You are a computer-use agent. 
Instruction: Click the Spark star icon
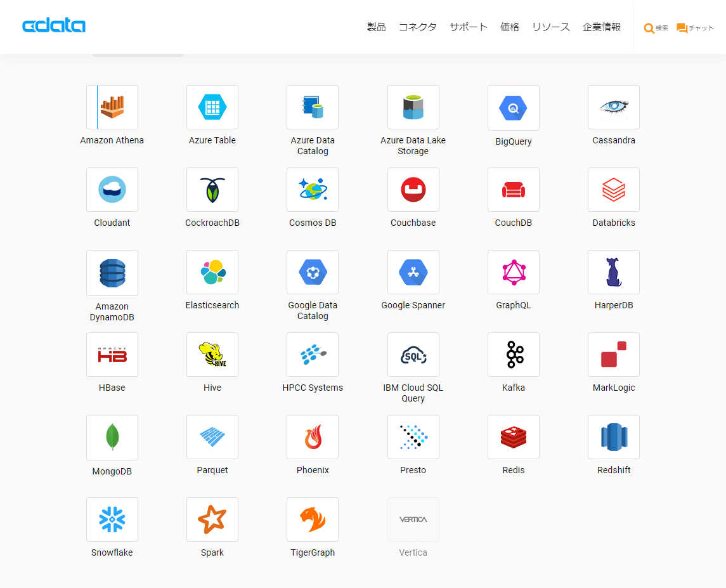212,519
